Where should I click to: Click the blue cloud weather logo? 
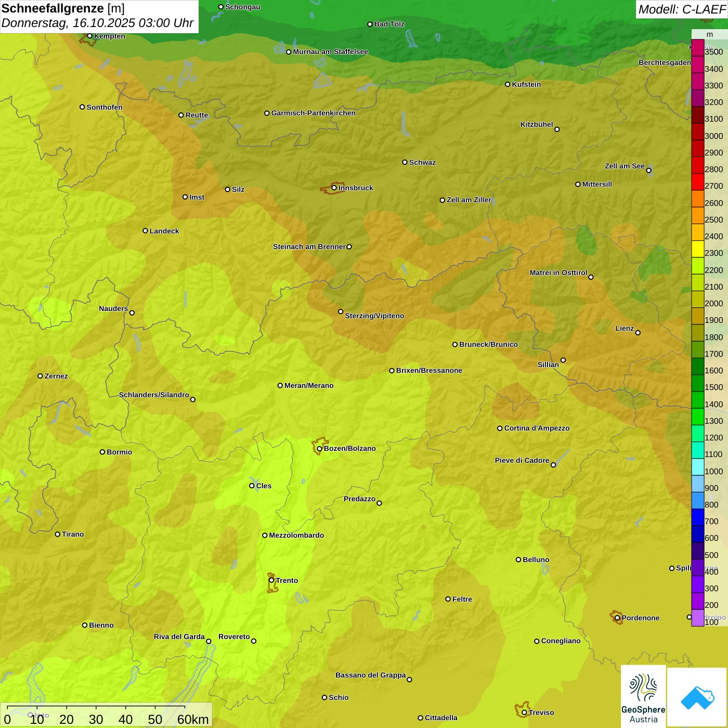(697, 697)
